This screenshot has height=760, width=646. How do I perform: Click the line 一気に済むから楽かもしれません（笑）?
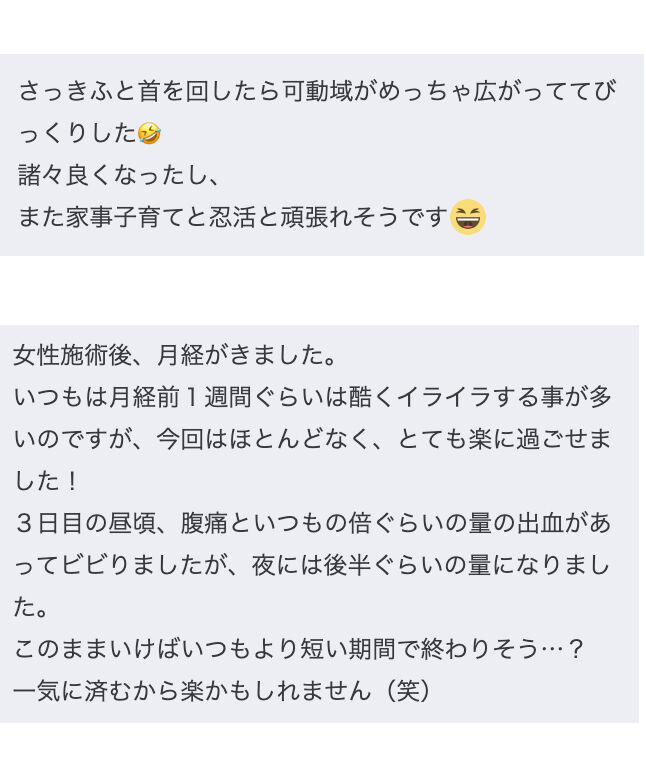coord(222,691)
